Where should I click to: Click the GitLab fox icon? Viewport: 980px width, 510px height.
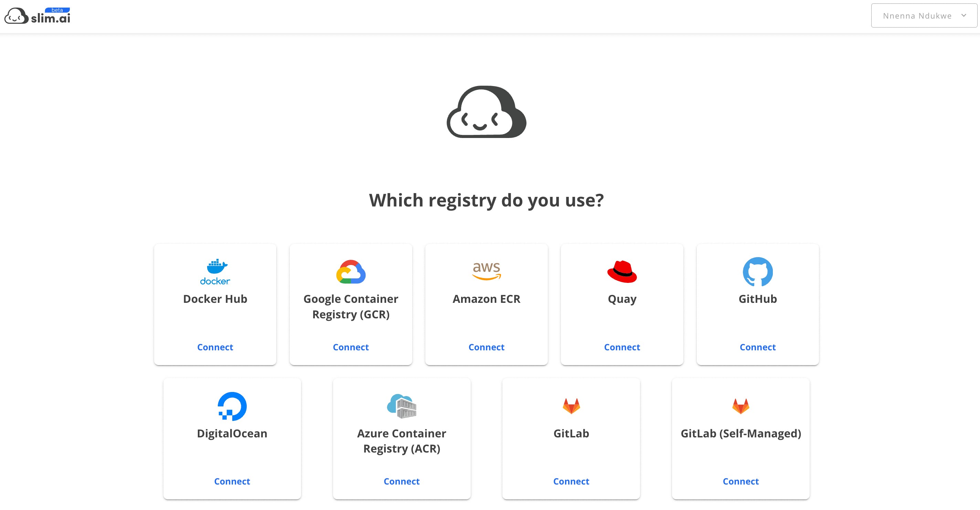[x=571, y=406]
